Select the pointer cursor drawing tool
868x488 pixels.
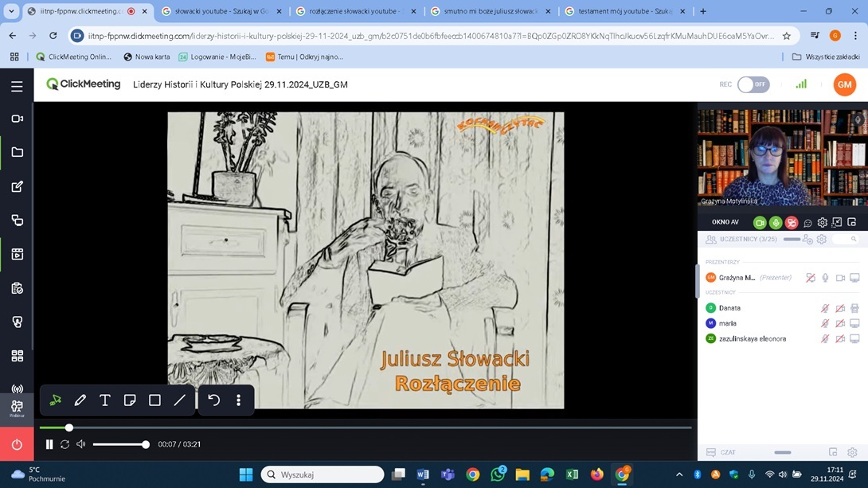point(56,400)
